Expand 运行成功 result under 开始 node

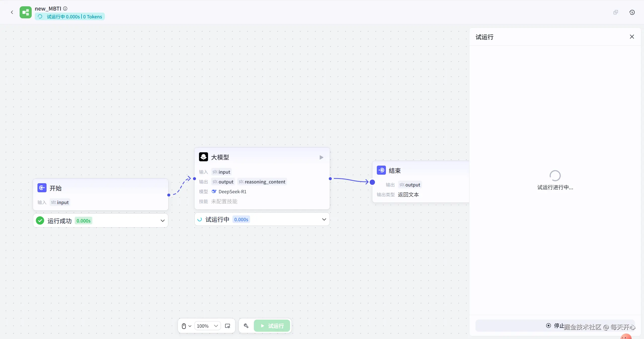pyautogui.click(x=163, y=221)
